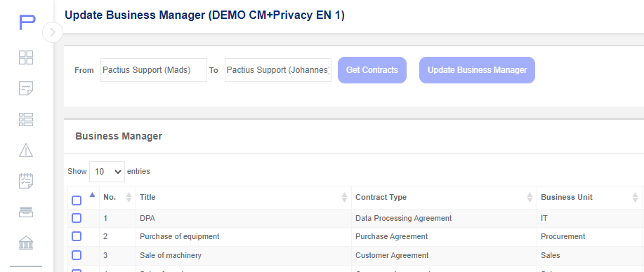
Task: Click the Sale of machinery title
Action: (x=171, y=255)
